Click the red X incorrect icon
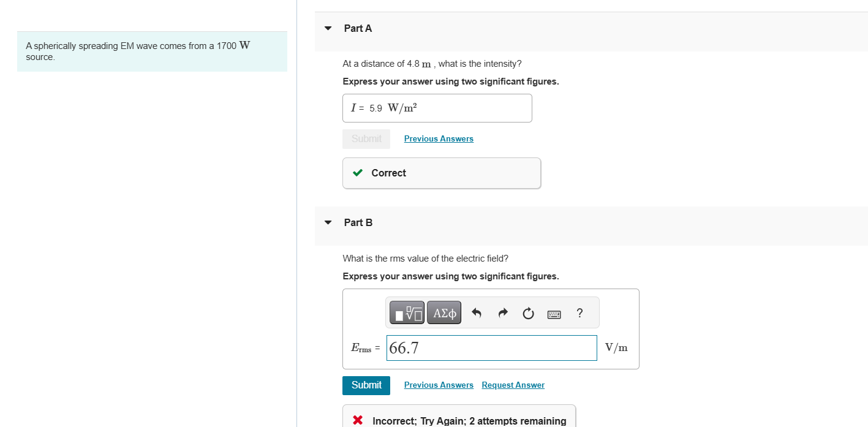 tap(359, 420)
